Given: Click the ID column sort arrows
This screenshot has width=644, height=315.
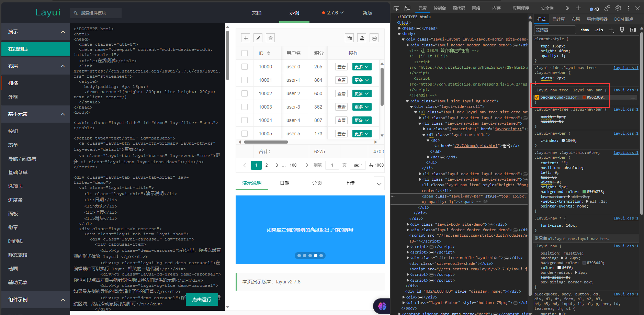Looking at the screenshot, I should [x=269, y=53].
